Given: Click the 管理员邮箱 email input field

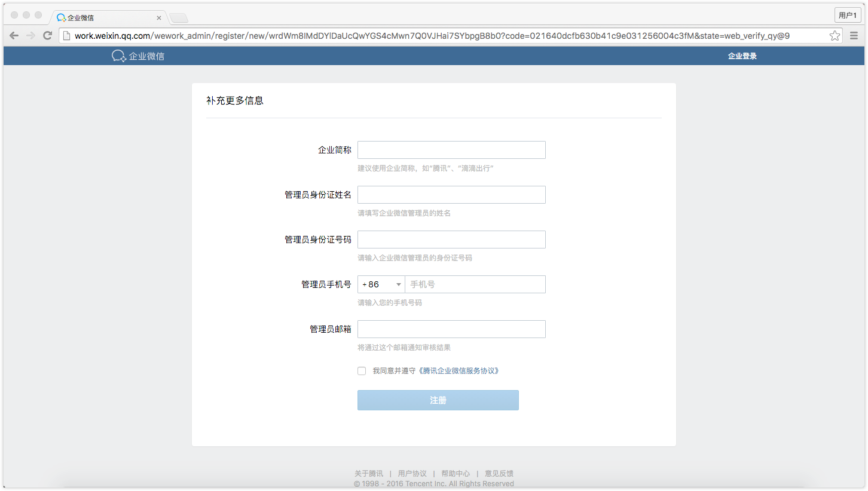Looking at the screenshot, I should click(x=451, y=329).
